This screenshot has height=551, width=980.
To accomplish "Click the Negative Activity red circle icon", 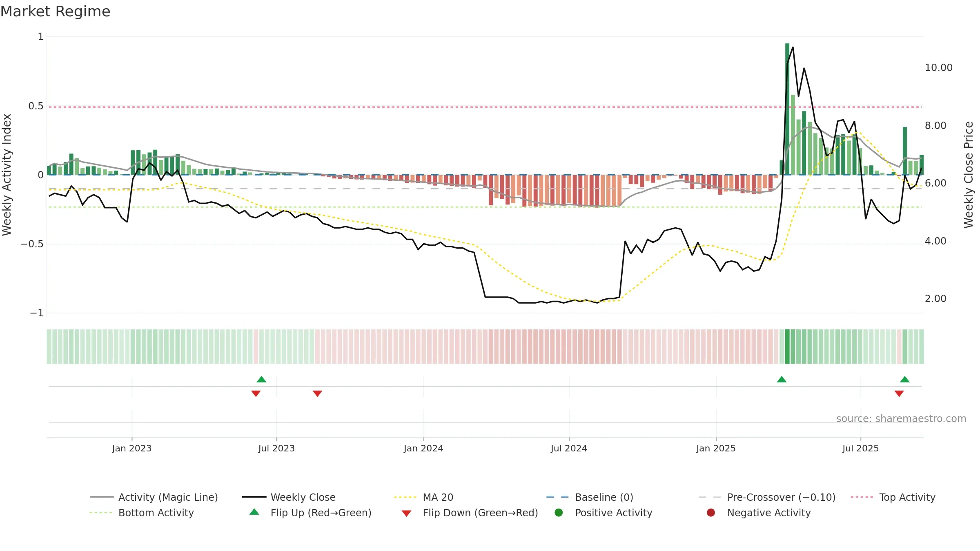I will (711, 512).
